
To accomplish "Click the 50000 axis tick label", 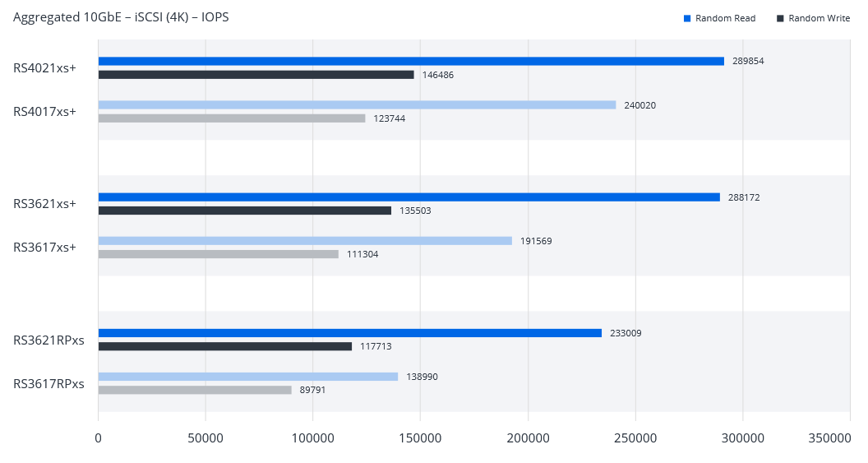I will point(205,438).
